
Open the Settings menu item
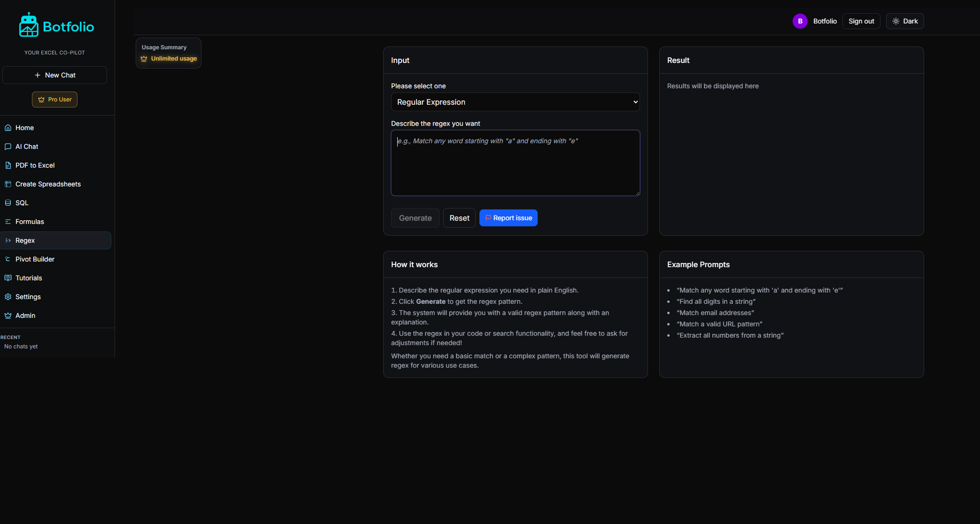pos(29,296)
